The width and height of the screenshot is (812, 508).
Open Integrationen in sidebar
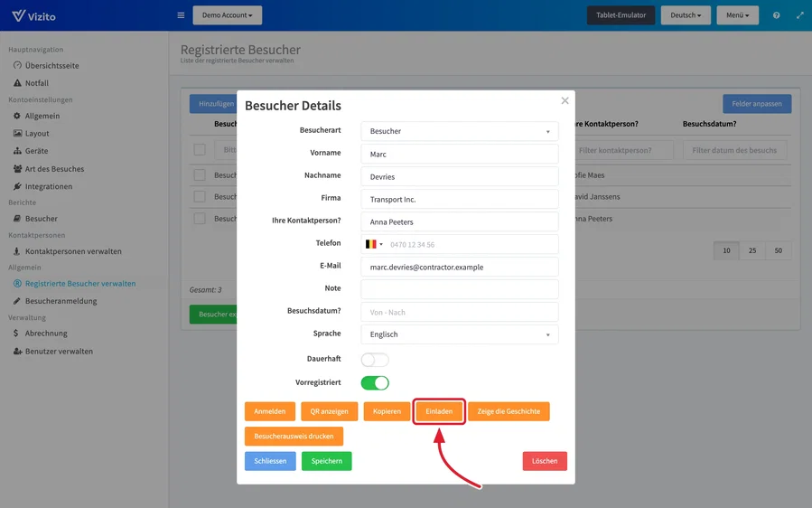coord(49,186)
